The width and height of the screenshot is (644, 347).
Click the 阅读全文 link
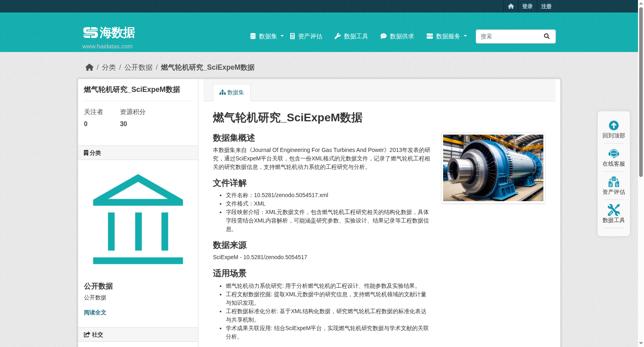pyautogui.click(x=95, y=312)
